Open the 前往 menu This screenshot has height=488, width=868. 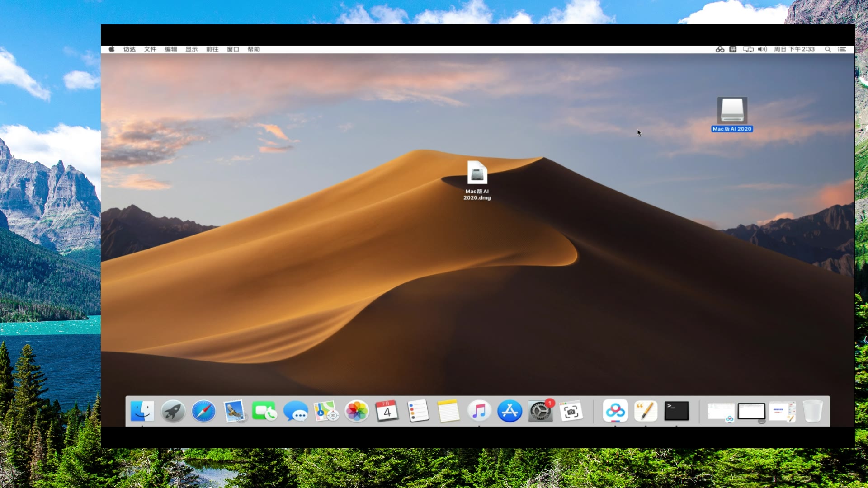[212, 49]
